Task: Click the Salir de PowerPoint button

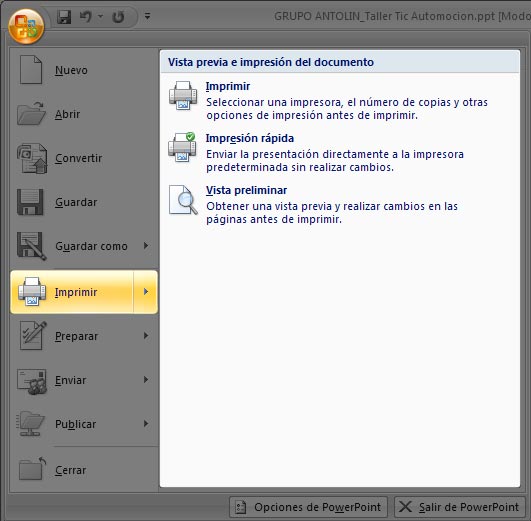Action: pos(460,507)
